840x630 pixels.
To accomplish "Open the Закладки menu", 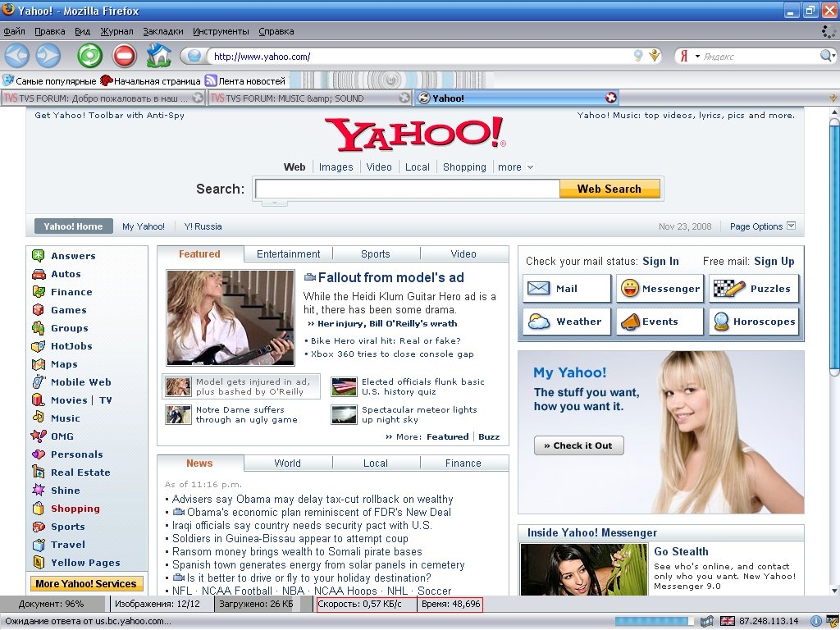I will pos(162,31).
